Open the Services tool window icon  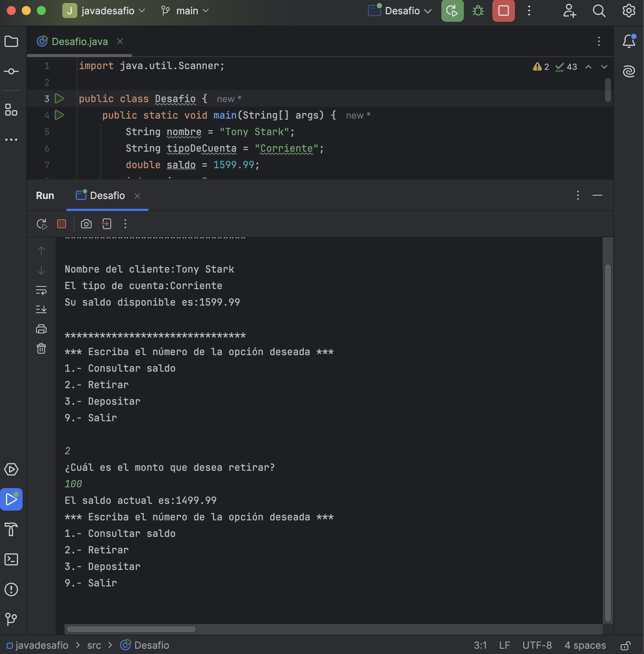pos(11,469)
